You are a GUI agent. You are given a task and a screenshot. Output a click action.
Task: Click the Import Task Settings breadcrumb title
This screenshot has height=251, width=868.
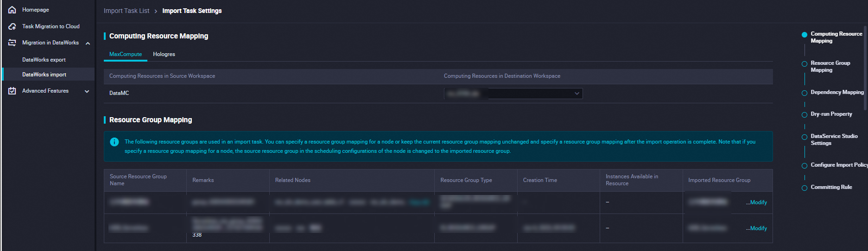(x=192, y=11)
